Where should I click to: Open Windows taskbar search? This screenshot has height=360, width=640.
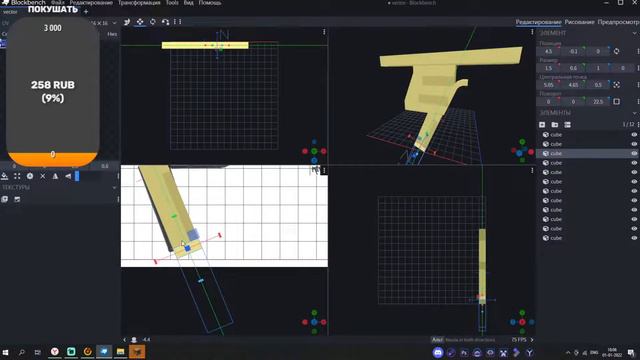pos(22,352)
